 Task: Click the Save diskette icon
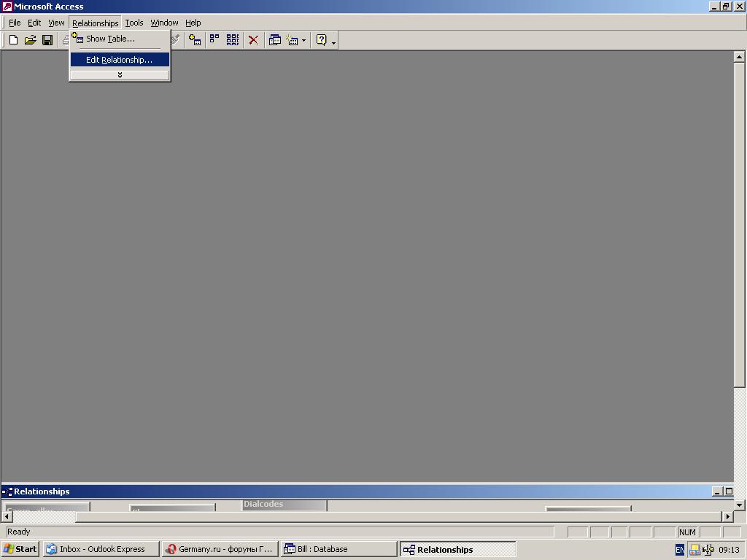tap(47, 40)
